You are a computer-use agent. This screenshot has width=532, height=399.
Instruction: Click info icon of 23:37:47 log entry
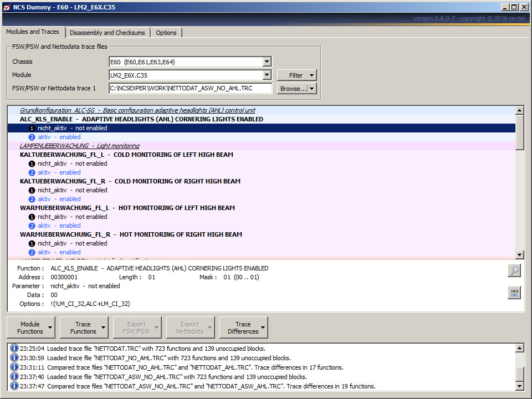(x=14, y=386)
